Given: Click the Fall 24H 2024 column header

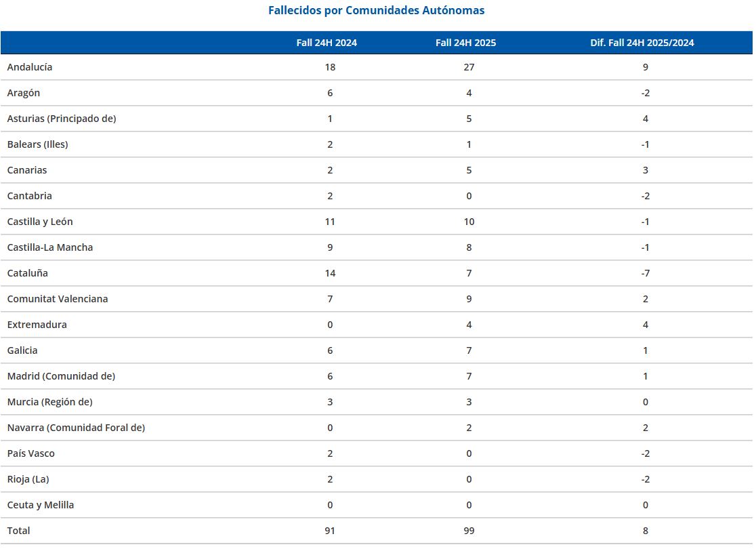Looking at the screenshot, I should tap(327, 43).
